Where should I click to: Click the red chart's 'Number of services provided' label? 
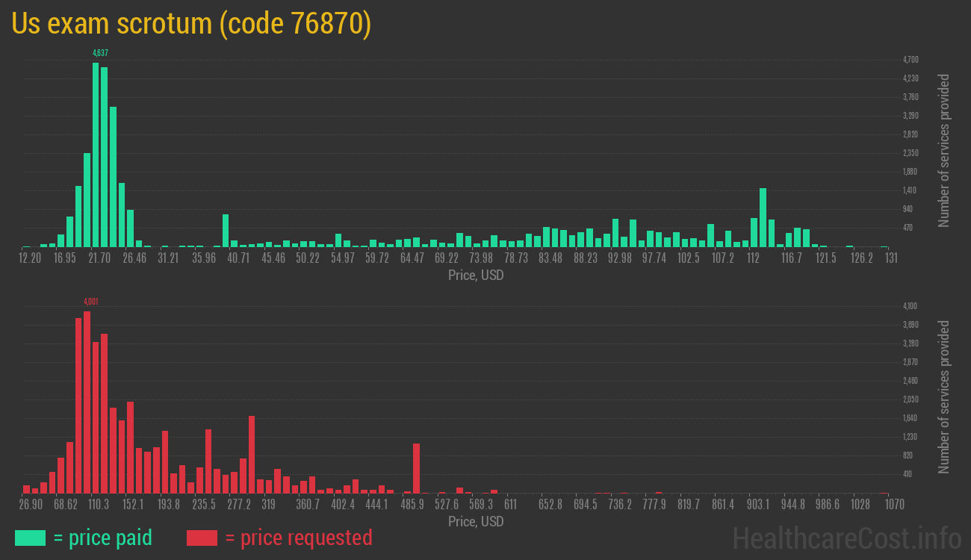click(x=944, y=396)
